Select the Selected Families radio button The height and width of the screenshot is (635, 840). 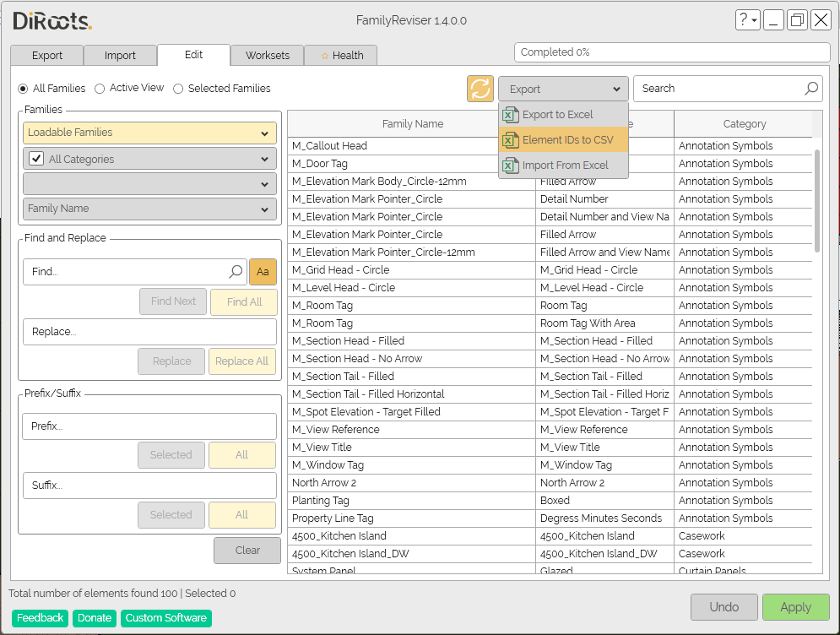pyautogui.click(x=178, y=89)
